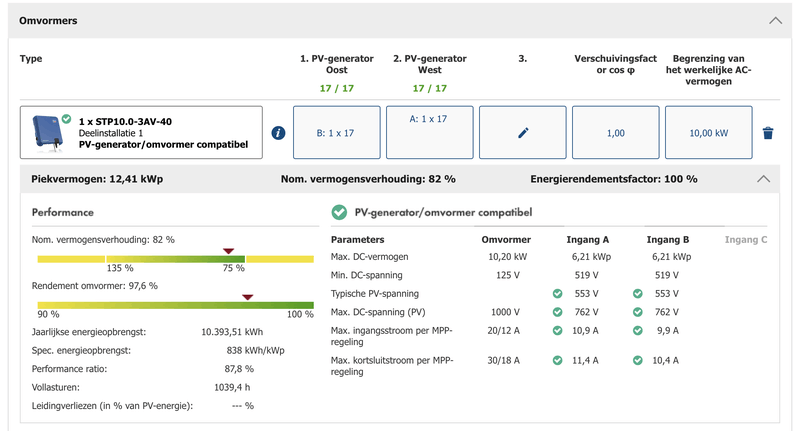Collapse the Piekvermogen details chevron
This screenshot has width=800, height=431.
pos(764,179)
